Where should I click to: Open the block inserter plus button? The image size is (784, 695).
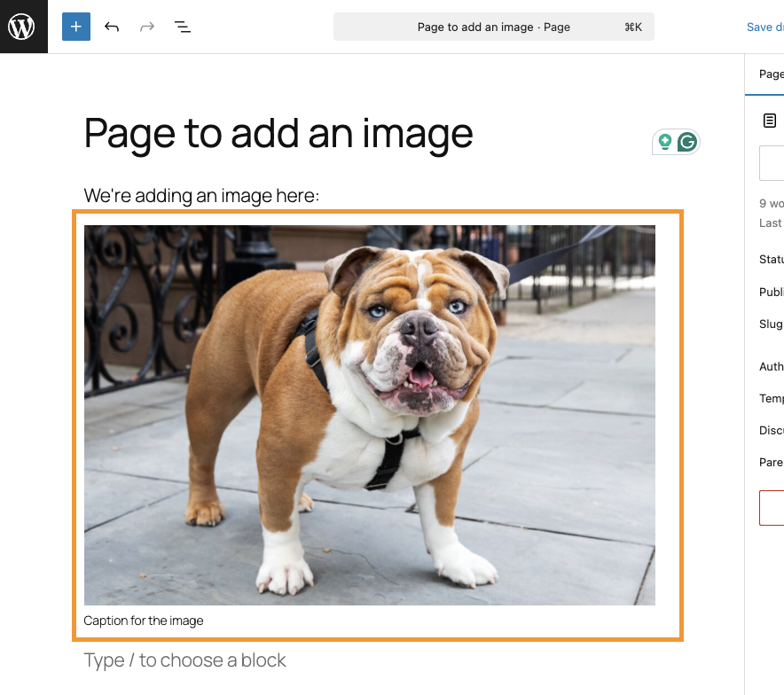76,27
